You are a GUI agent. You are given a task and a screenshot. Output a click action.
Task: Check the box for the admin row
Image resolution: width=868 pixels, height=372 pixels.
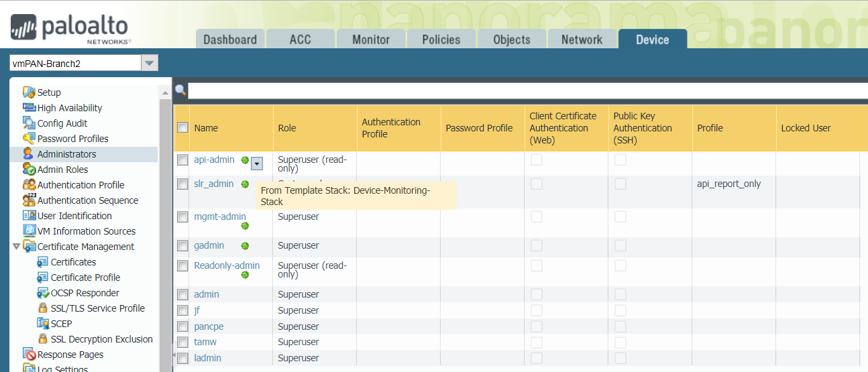182,294
